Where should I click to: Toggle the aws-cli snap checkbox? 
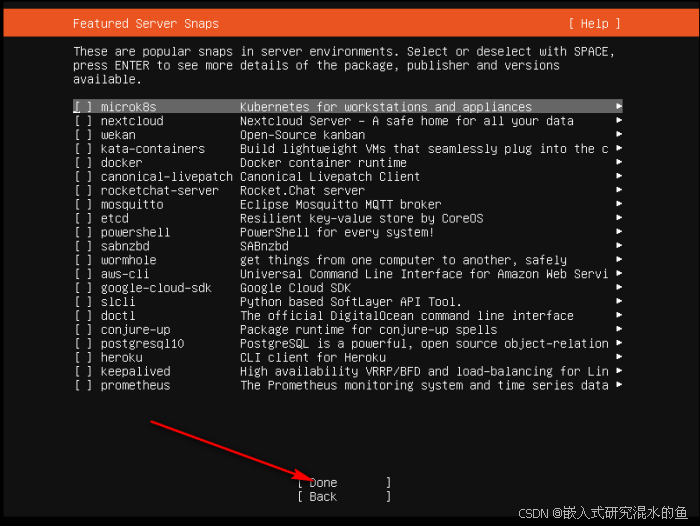click(83, 274)
